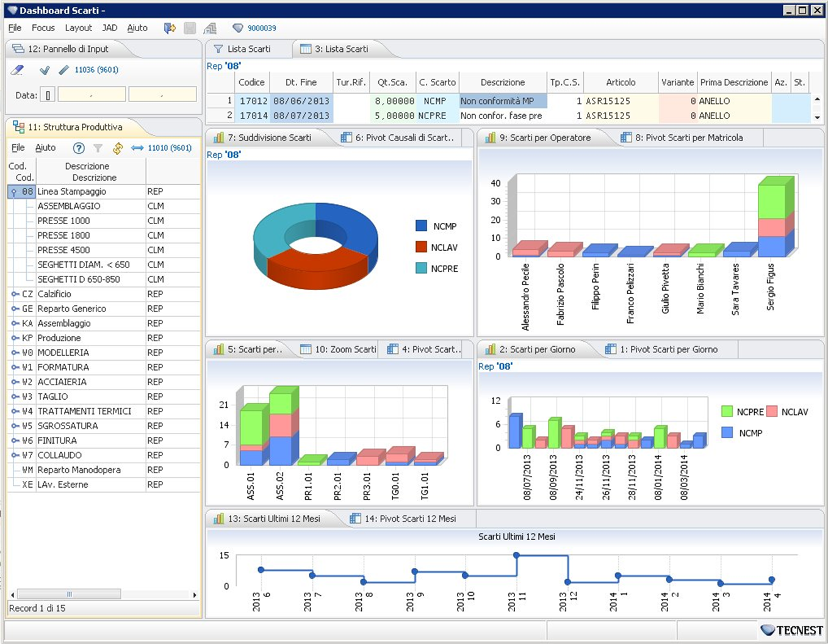
Task: Click the 11010 (9601) link
Action: (170, 148)
